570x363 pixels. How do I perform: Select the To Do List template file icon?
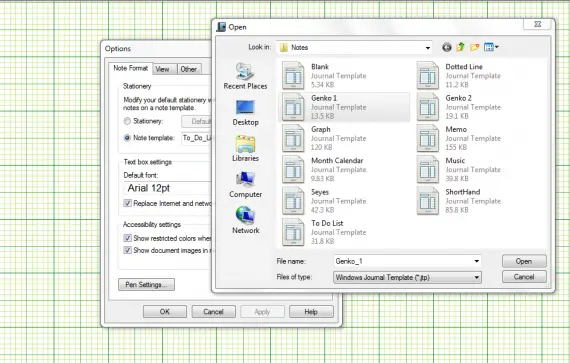click(x=293, y=232)
